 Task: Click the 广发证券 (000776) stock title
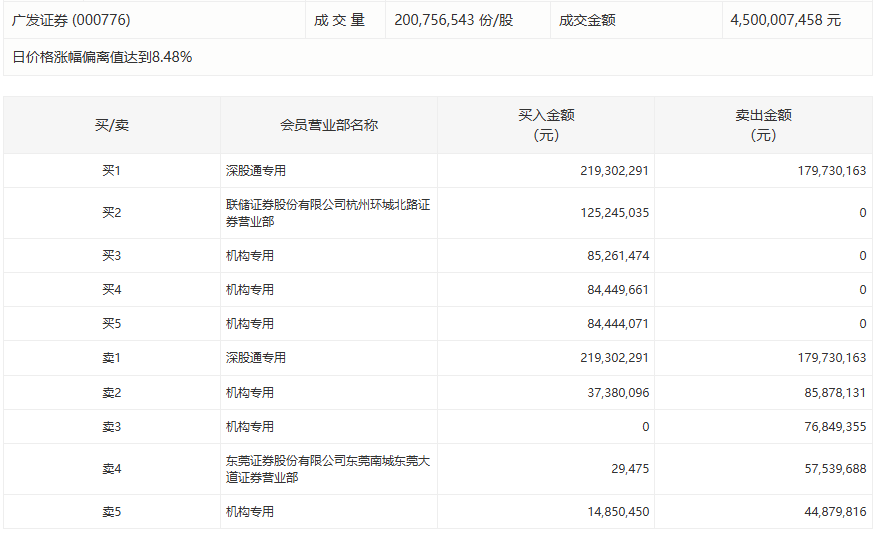coord(71,20)
